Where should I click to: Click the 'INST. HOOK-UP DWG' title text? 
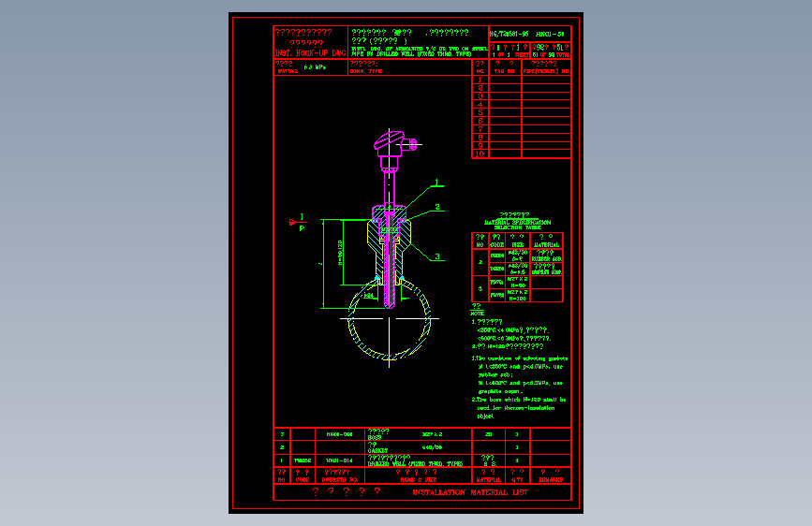point(310,53)
